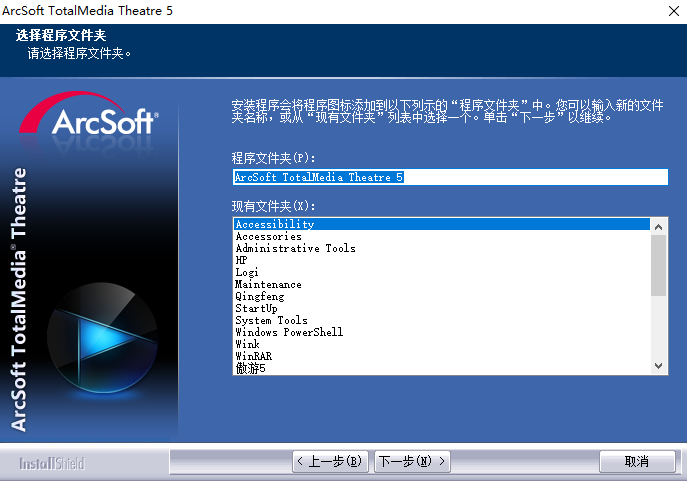The image size is (687, 481).
Task: Click the folder list scroll up arrow
Action: point(658,226)
